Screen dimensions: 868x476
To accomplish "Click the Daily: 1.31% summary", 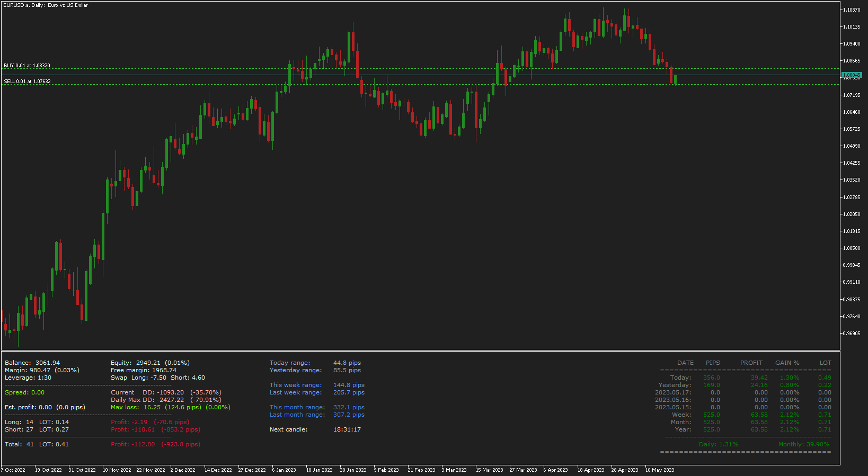I will pos(719,445).
